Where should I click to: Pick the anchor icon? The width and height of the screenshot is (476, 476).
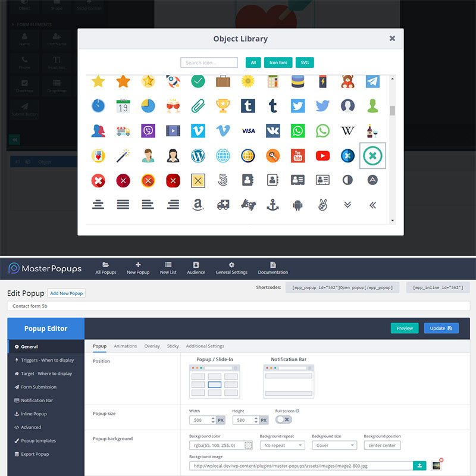click(x=273, y=205)
